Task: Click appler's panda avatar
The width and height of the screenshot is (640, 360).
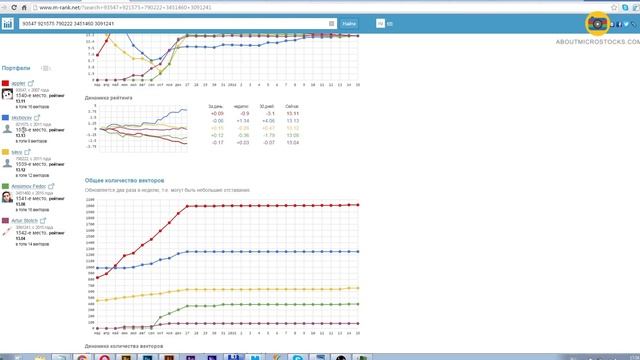Action: (x=7, y=94)
